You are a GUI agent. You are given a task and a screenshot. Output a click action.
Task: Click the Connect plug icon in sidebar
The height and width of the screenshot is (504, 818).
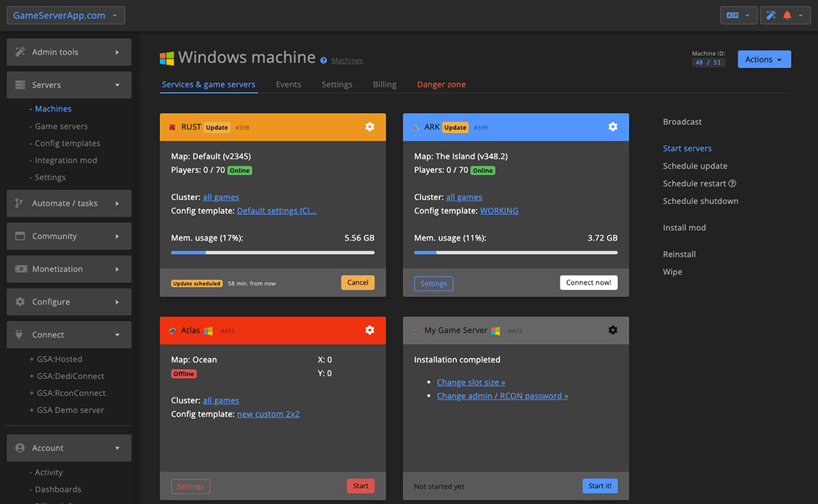(x=19, y=334)
